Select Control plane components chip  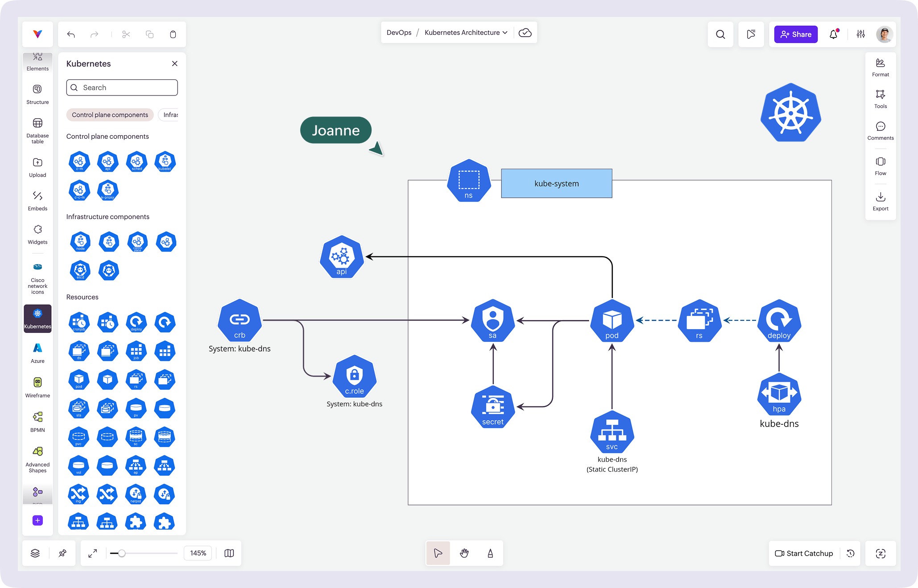coord(110,115)
